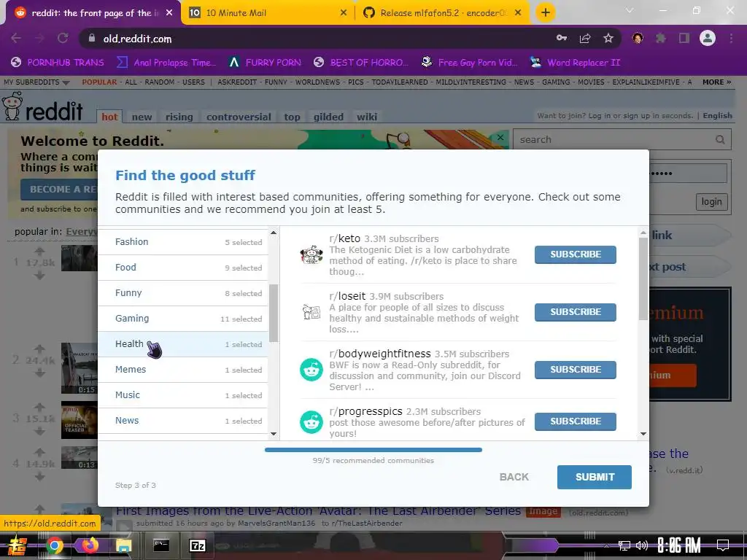Select the Memes category

[183, 370]
